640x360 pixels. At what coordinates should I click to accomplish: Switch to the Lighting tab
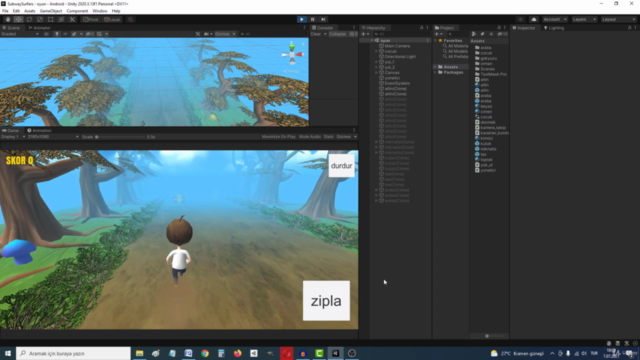pos(554,28)
